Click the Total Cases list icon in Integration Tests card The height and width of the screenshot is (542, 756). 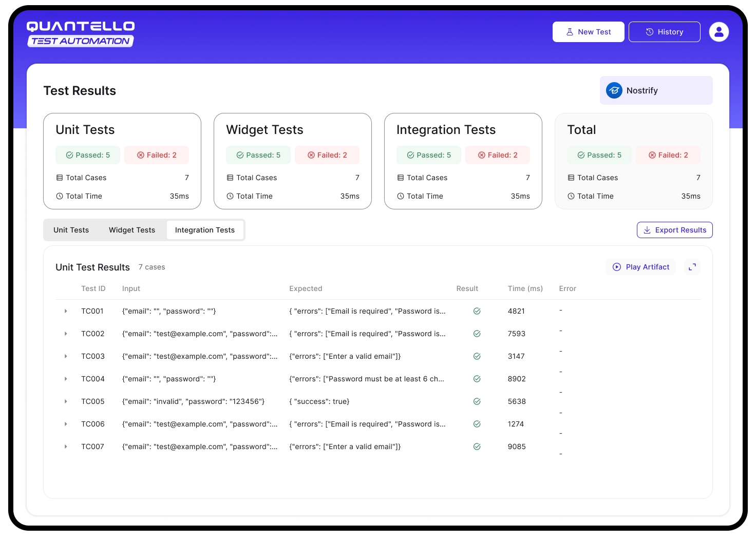tap(401, 178)
